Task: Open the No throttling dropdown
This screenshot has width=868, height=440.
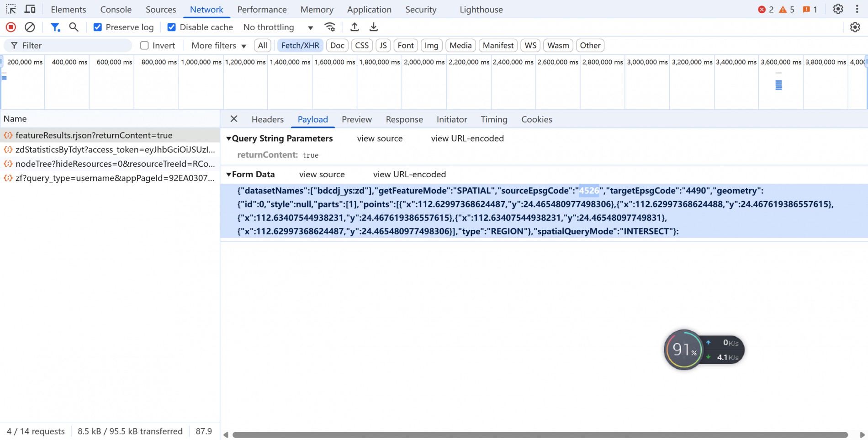Action: coord(278,27)
